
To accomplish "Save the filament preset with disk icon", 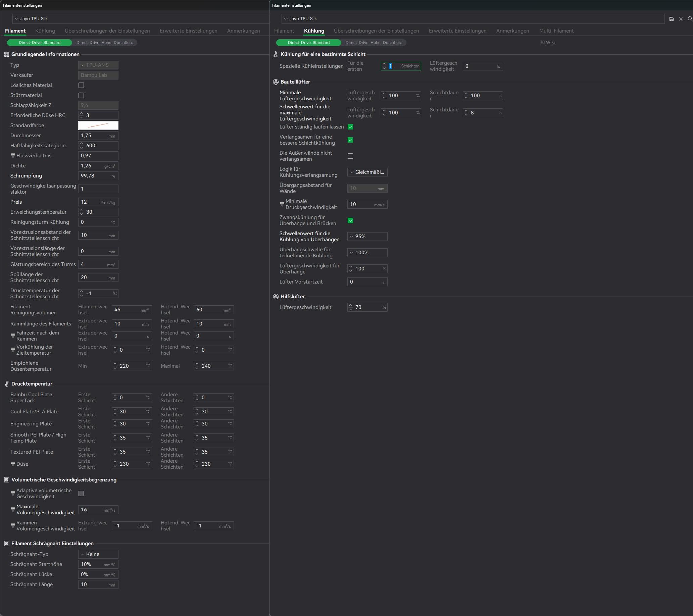I will pyautogui.click(x=671, y=19).
